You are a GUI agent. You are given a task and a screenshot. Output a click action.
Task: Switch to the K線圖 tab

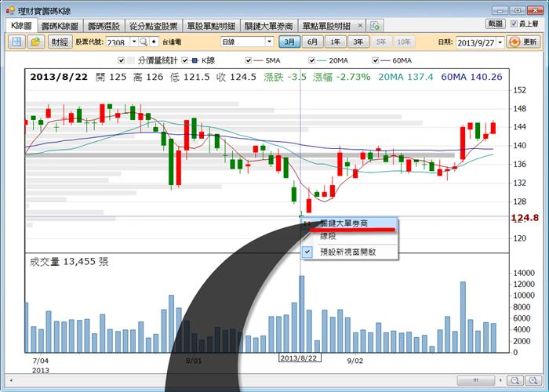click(21, 26)
